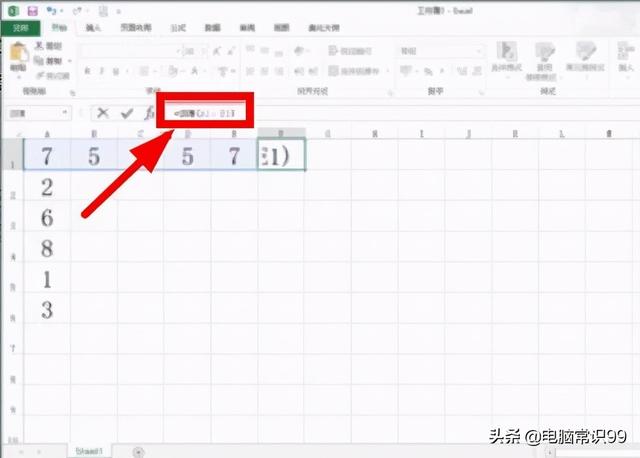
Task: Select cell A4 containing 8
Action: 47,248
